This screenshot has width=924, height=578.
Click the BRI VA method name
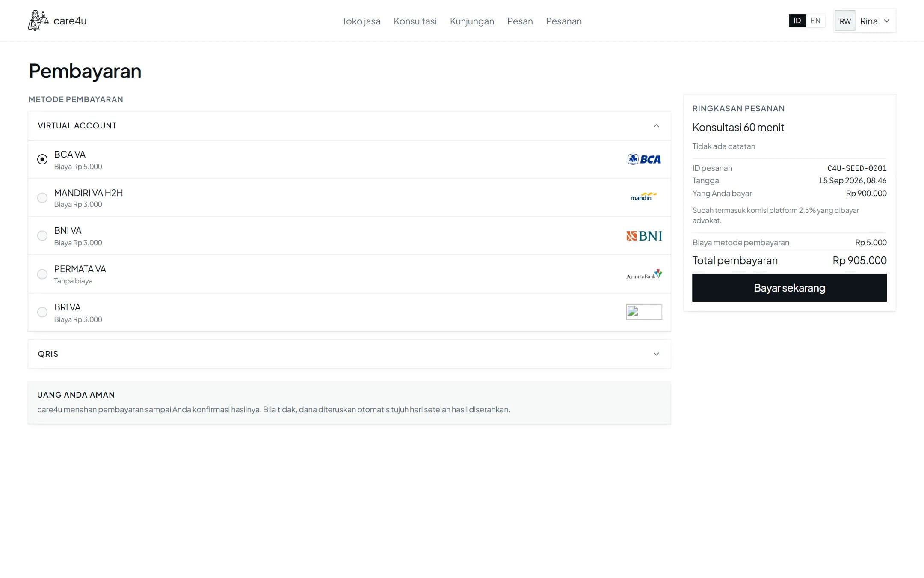tap(67, 307)
